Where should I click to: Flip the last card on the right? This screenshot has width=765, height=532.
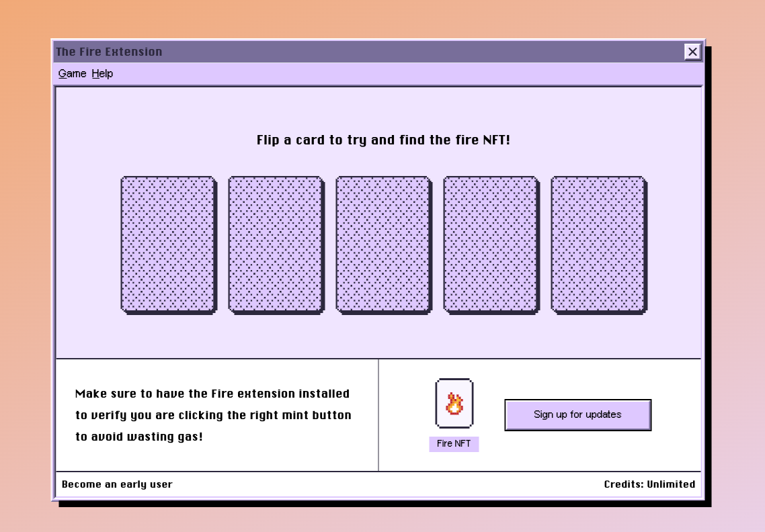click(x=599, y=245)
